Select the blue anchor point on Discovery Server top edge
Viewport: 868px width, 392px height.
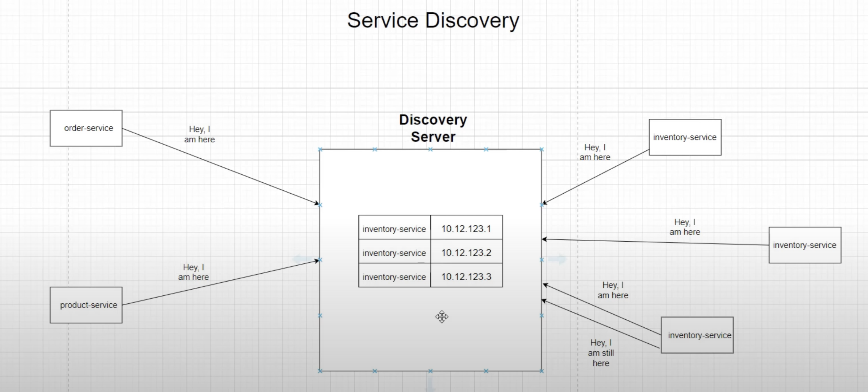point(431,150)
